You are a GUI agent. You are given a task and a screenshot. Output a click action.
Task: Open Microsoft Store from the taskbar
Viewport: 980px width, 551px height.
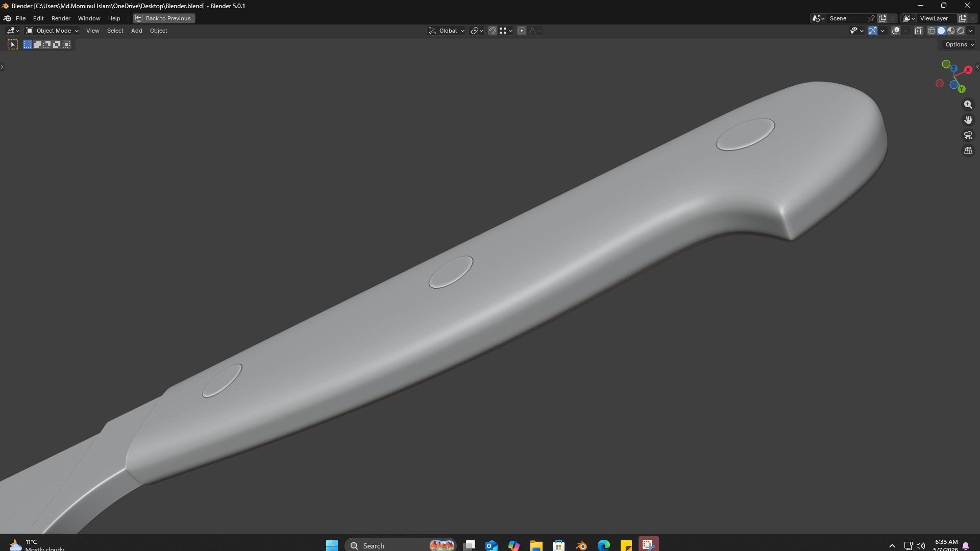coord(558,545)
